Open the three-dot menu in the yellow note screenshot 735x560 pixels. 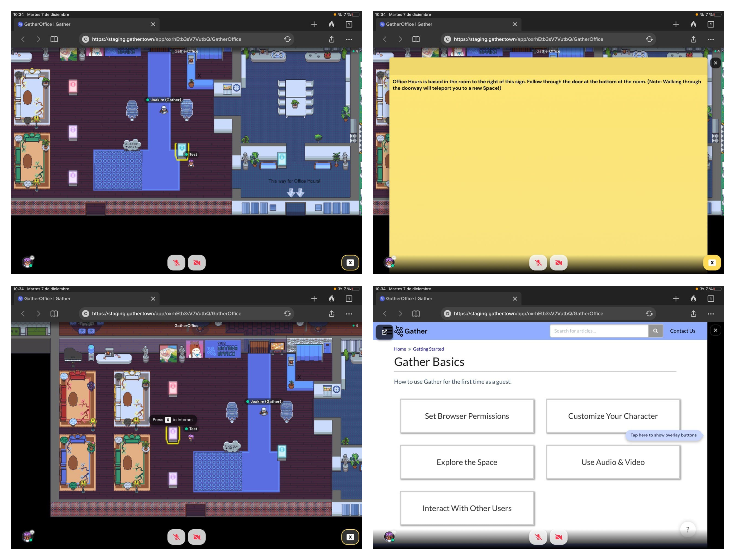pos(710,39)
